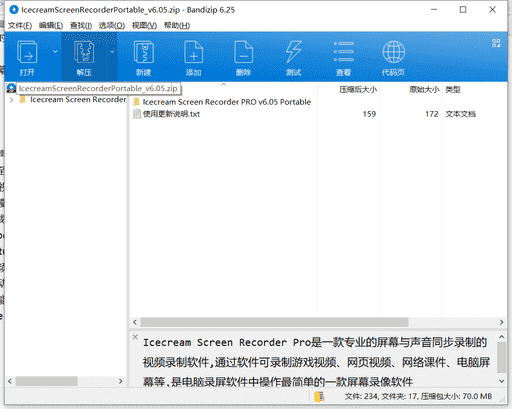Expand the dropdown arrow next to 打开
This screenshot has width=512, height=409.
click(x=55, y=51)
